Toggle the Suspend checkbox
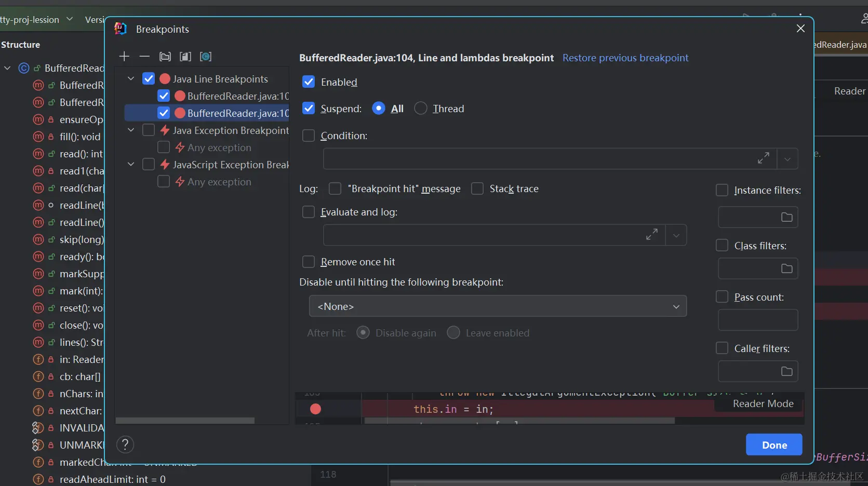Image resolution: width=868 pixels, height=486 pixels. 309,109
